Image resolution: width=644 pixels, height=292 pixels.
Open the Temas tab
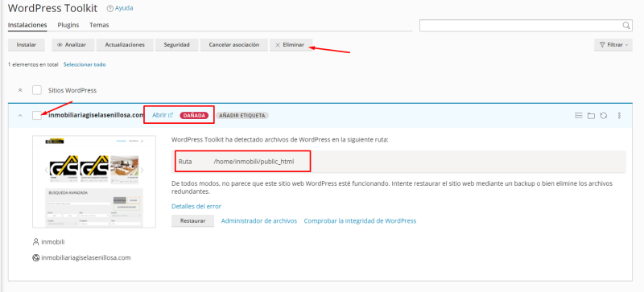(x=99, y=25)
